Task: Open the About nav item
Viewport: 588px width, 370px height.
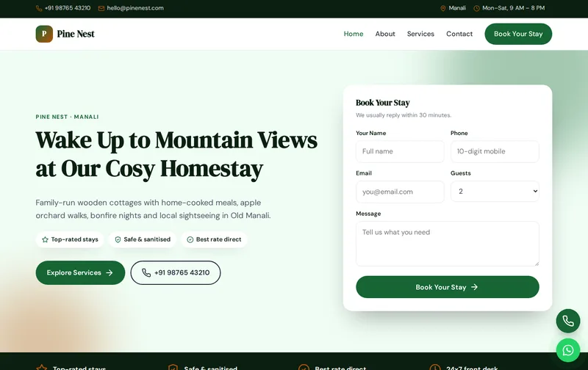Action: tap(385, 34)
